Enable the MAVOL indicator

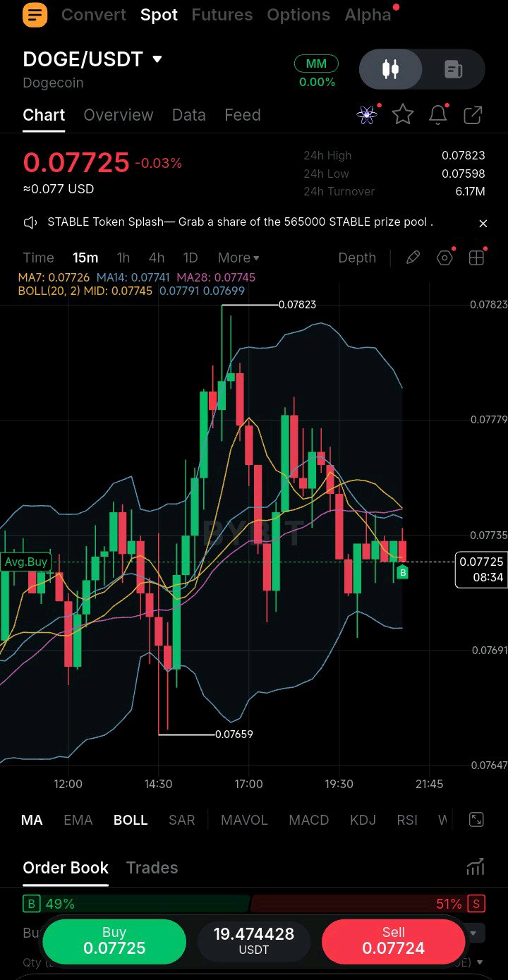click(244, 820)
